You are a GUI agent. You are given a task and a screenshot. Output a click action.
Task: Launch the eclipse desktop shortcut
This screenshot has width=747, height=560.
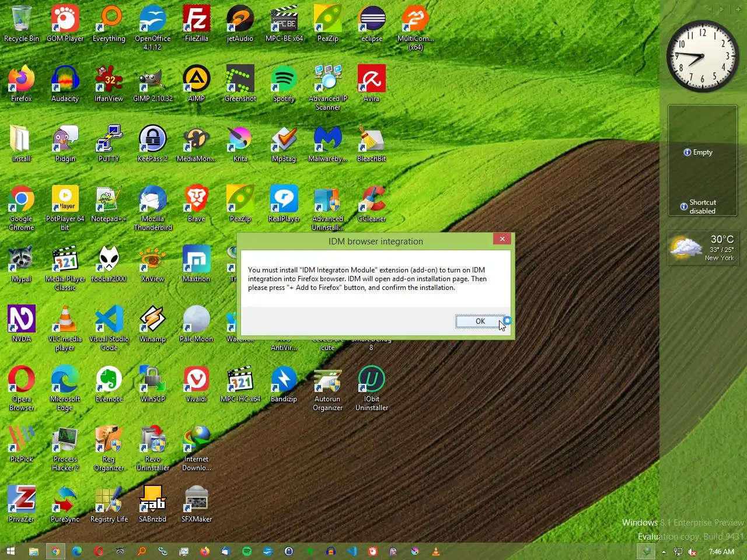[372, 24]
